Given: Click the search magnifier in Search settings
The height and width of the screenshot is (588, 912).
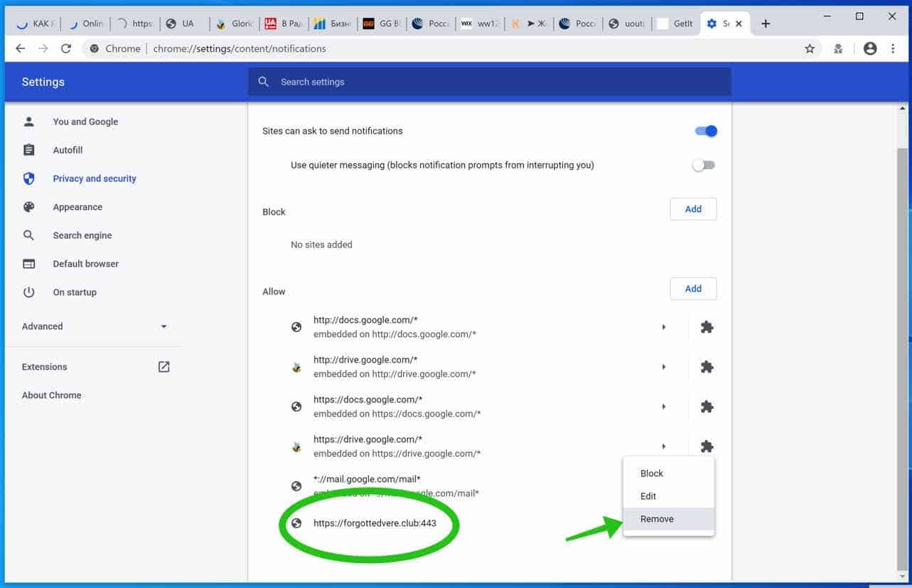Looking at the screenshot, I should (x=264, y=82).
